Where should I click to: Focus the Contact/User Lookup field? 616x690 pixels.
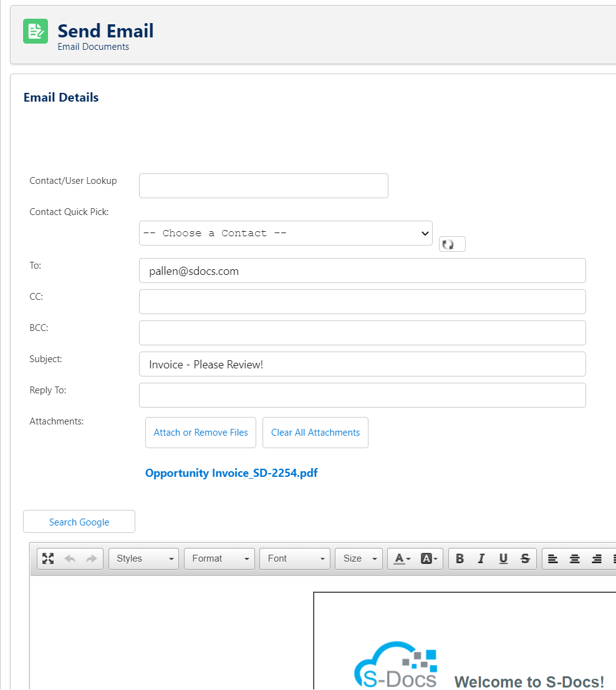[263, 186]
